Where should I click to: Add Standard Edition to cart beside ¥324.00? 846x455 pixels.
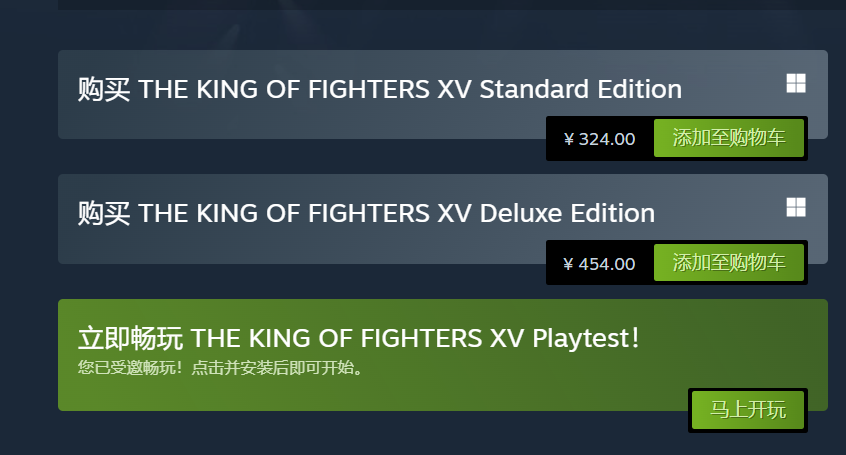[729, 138]
